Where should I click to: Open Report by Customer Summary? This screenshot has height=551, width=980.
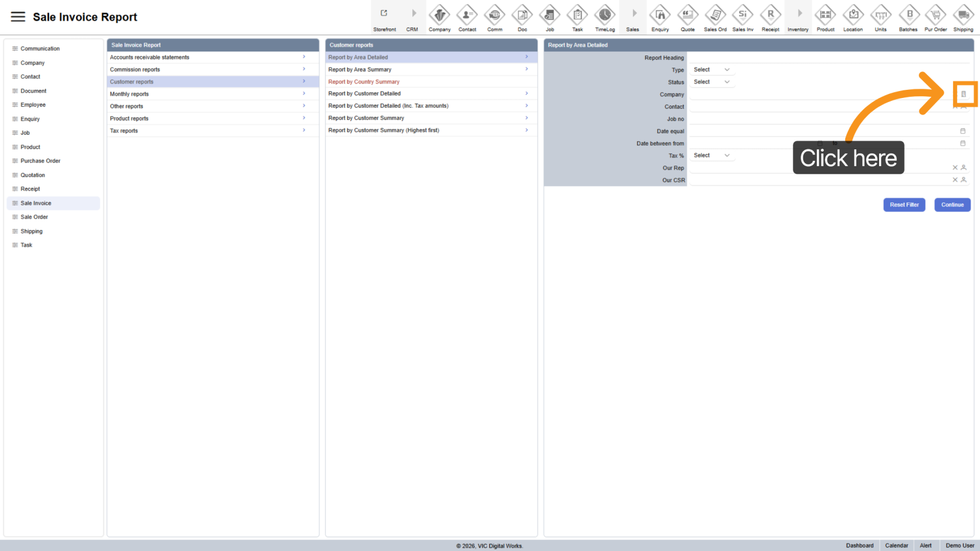366,118
